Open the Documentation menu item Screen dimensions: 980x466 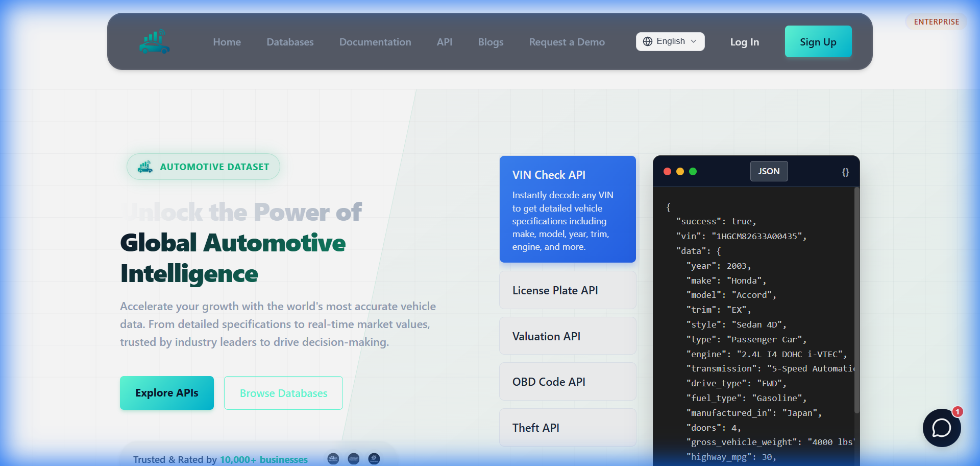(x=375, y=42)
